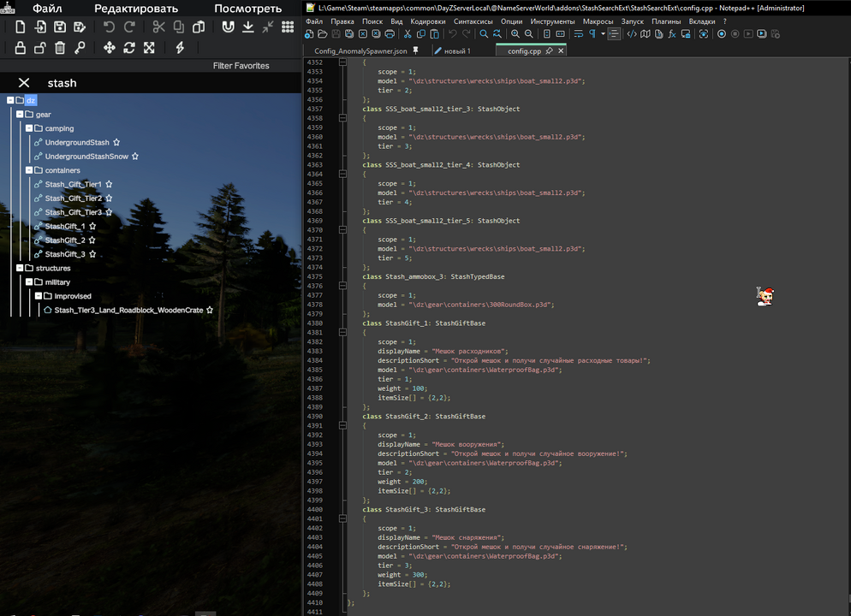Image resolution: width=851 pixels, height=616 pixels.
Task: Click the open padlock unlock icon
Action: (40, 48)
